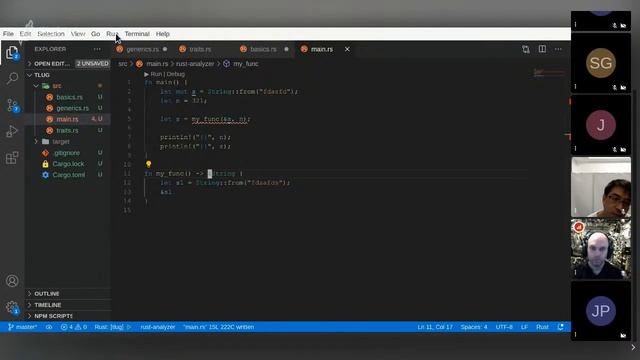Click rust-analyzer in the breadcrumb path

[195, 64]
